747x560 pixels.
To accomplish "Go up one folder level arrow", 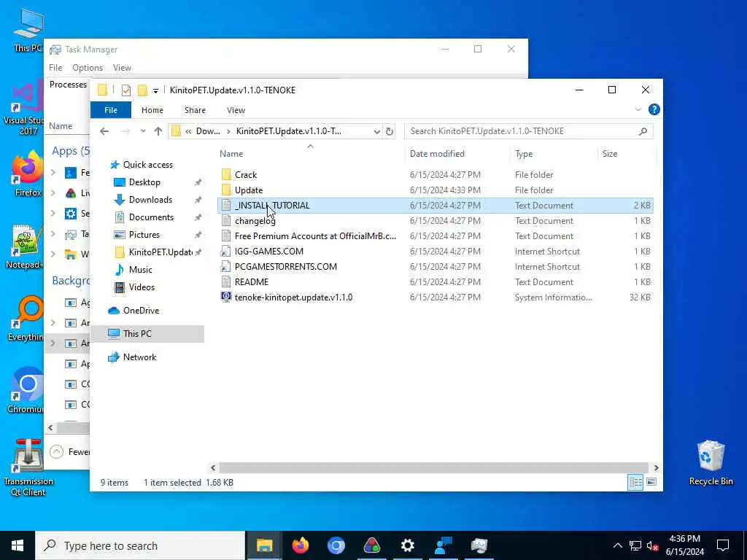I will pos(158,131).
